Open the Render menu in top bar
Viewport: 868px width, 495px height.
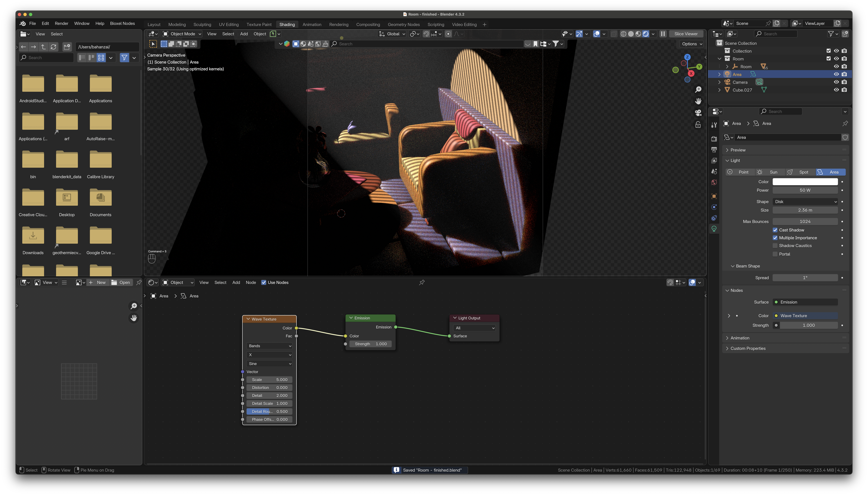[x=61, y=24]
